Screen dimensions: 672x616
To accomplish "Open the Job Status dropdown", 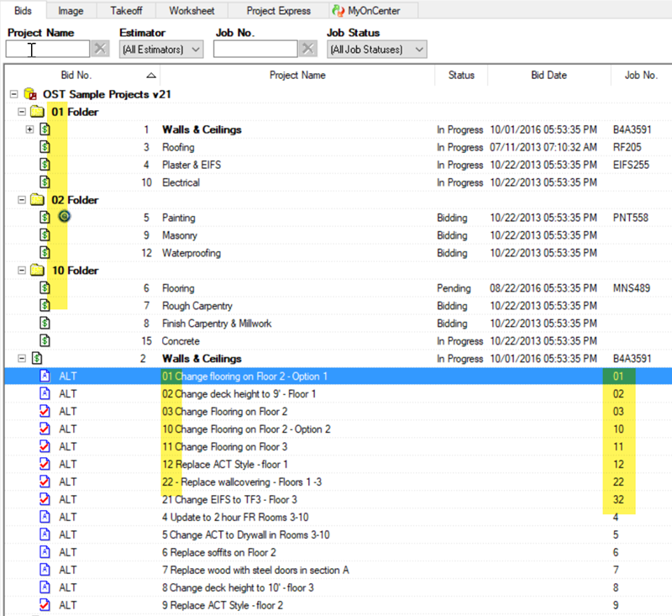I will point(376,50).
